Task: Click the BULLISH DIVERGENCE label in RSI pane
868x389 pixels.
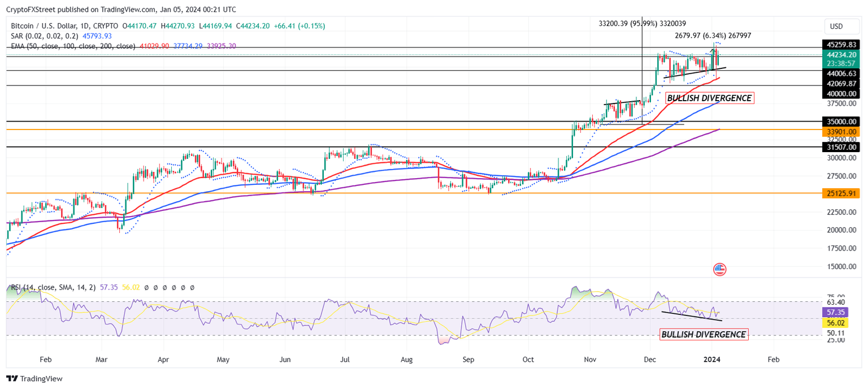Action: [704, 334]
